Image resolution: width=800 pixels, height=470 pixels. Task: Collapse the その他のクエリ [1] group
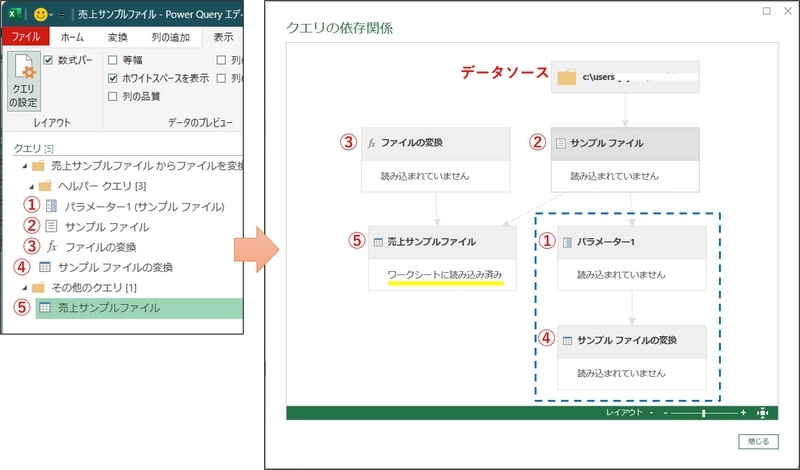[24, 288]
